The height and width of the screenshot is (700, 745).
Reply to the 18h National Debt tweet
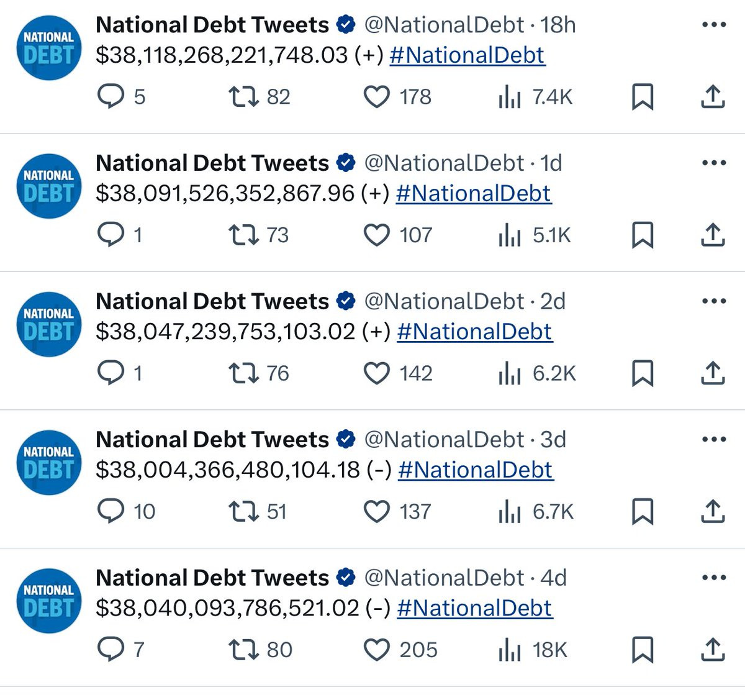pos(112,97)
